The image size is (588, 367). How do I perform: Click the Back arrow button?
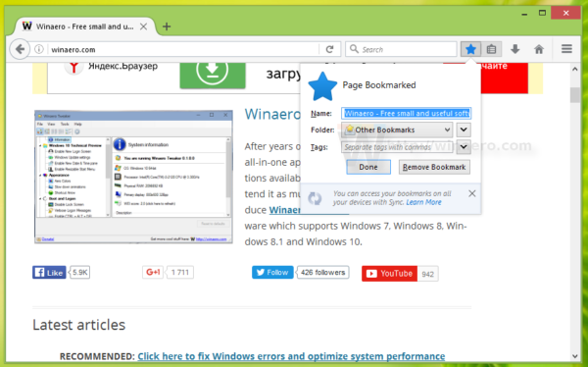pos(20,49)
